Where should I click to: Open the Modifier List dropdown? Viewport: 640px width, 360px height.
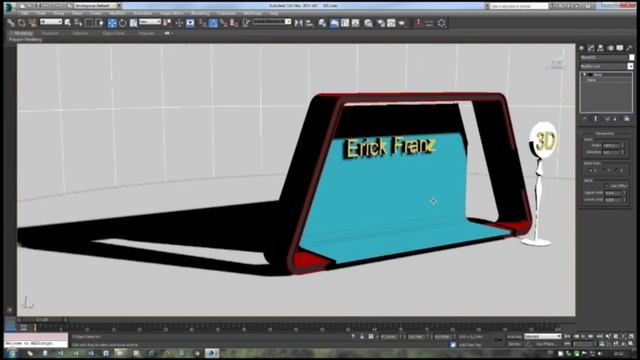[607, 66]
